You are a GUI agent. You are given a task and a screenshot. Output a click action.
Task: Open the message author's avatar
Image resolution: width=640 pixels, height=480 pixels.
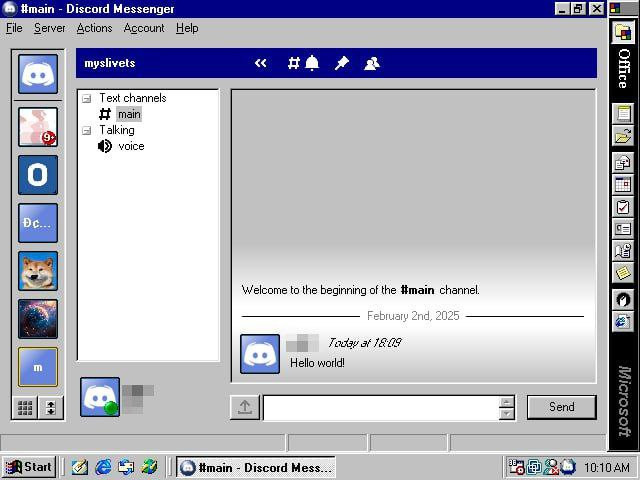coord(260,354)
